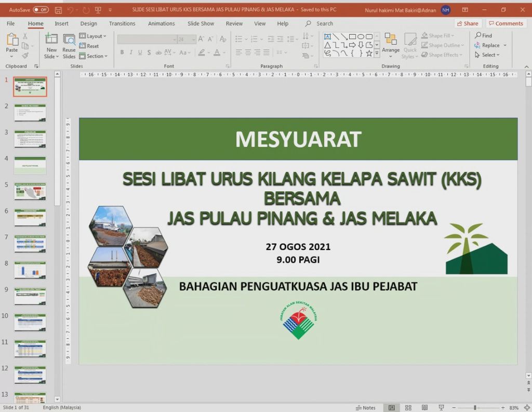Open Reuse Slides
This screenshot has width=532, height=412.
click(x=69, y=46)
